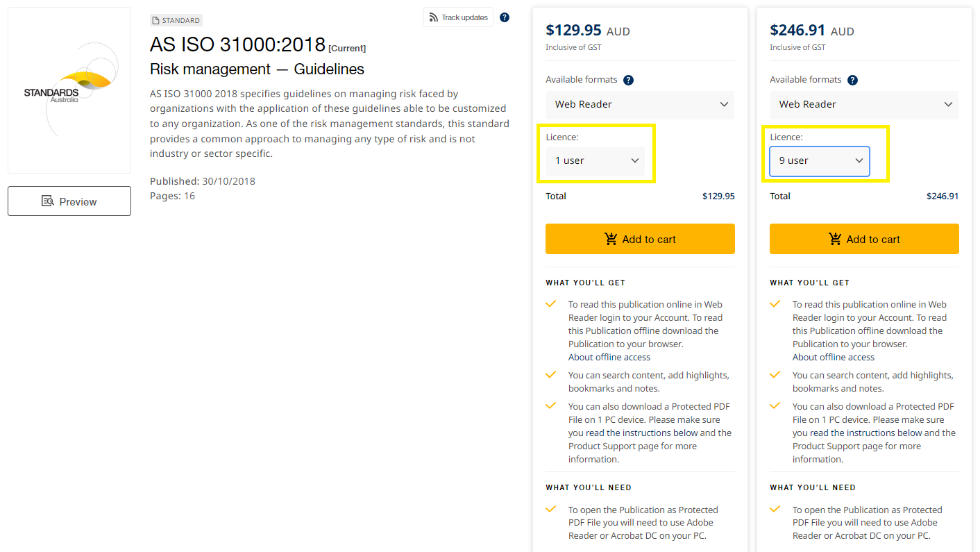This screenshot has width=980, height=552.
Task: Add the $129.95 single-user licence to cart
Action: [x=640, y=239]
